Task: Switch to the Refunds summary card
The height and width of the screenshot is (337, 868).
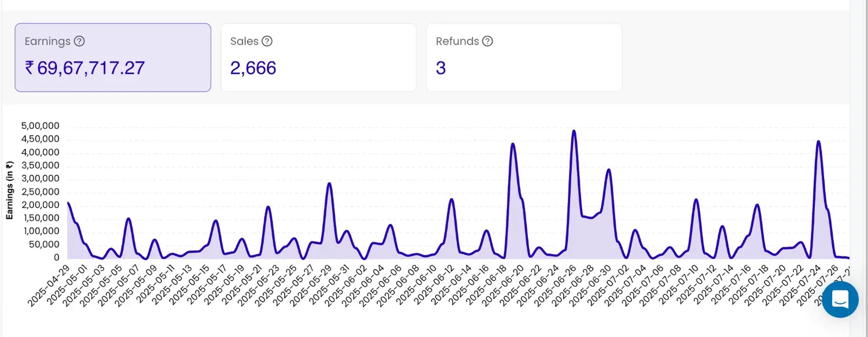Action: coord(524,57)
